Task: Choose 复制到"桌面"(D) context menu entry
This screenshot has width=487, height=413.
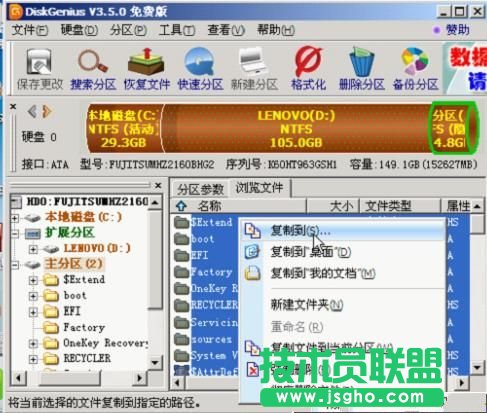Action: pos(343,252)
